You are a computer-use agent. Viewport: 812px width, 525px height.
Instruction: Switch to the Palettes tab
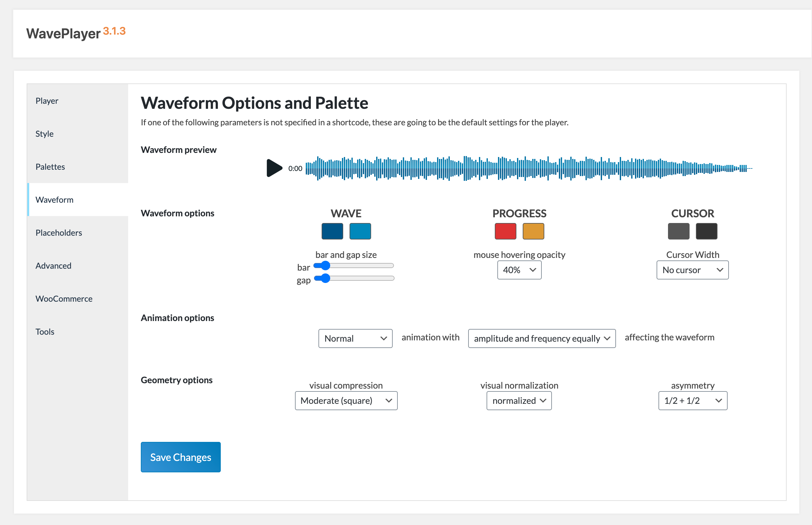coord(50,167)
